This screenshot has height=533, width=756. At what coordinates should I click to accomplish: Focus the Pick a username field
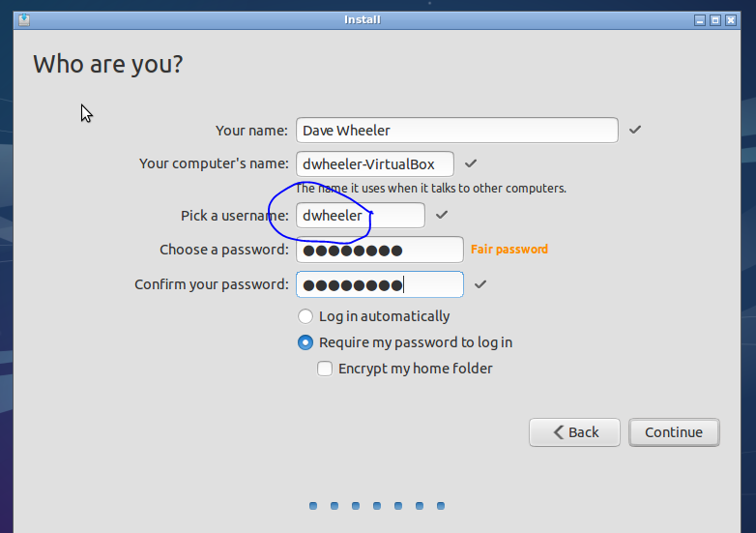[x=360, y=215]
